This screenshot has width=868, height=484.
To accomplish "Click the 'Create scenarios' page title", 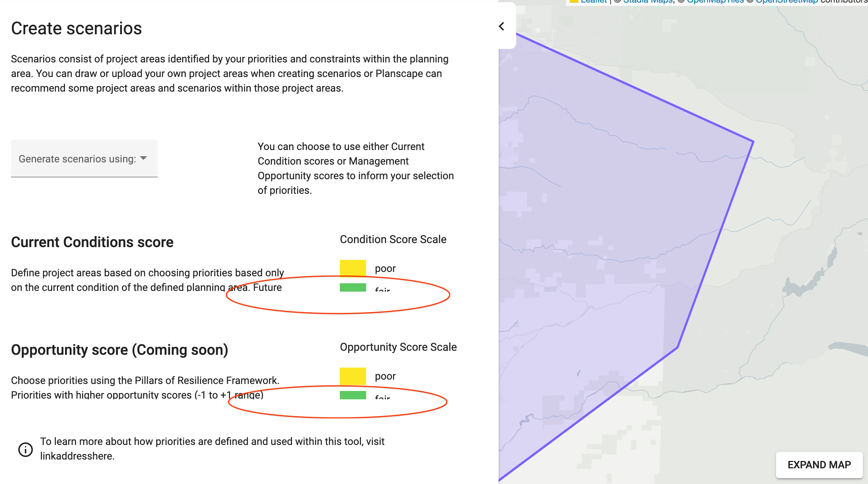I will 76,28.
